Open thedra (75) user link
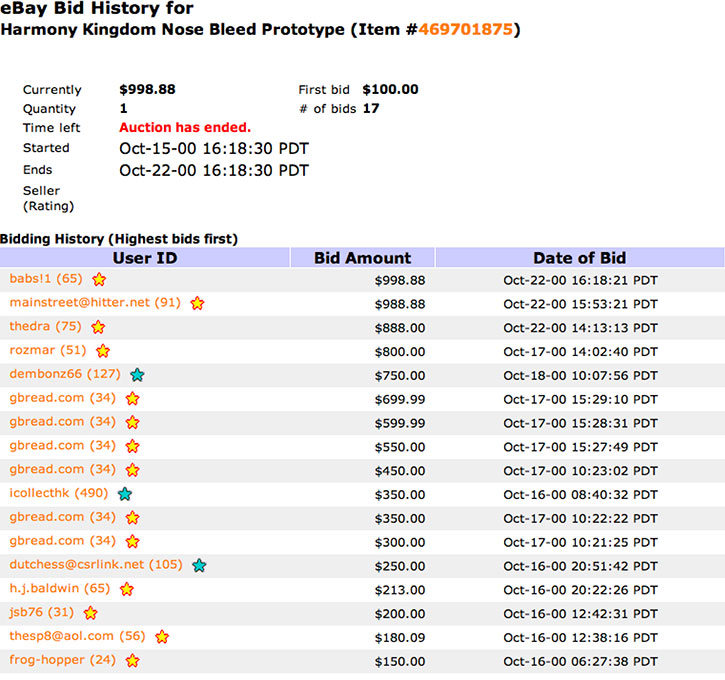Viewport: 725px width, 680px height. (x=45, y=326)
